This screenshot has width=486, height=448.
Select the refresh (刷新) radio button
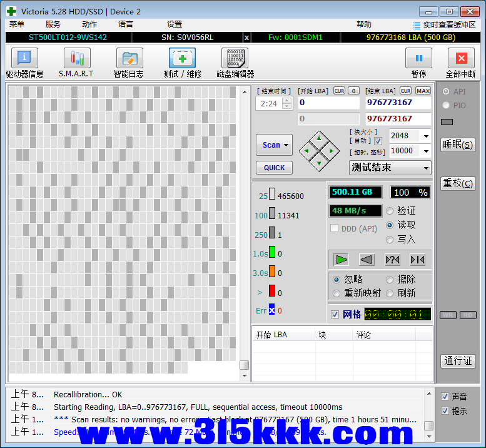390,293
